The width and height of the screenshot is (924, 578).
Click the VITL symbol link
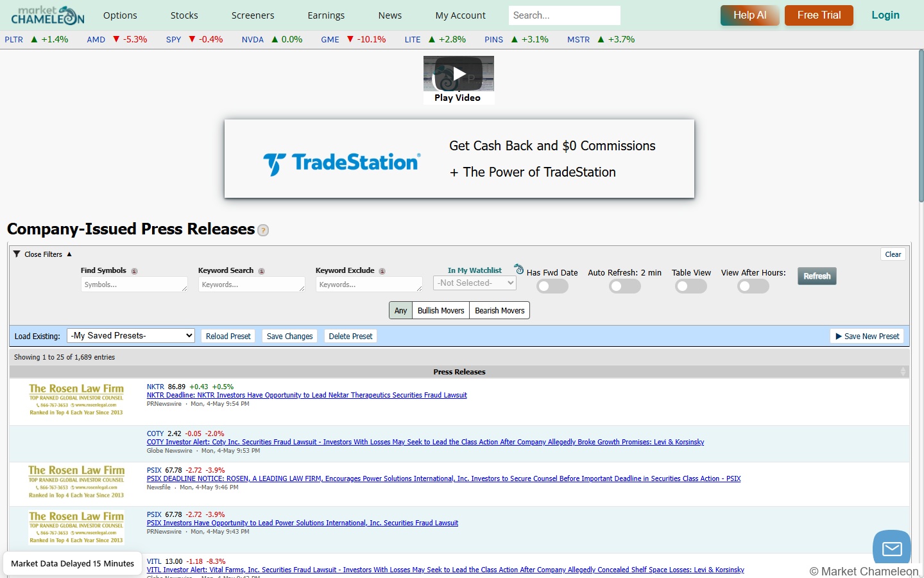tap(154, 561)
